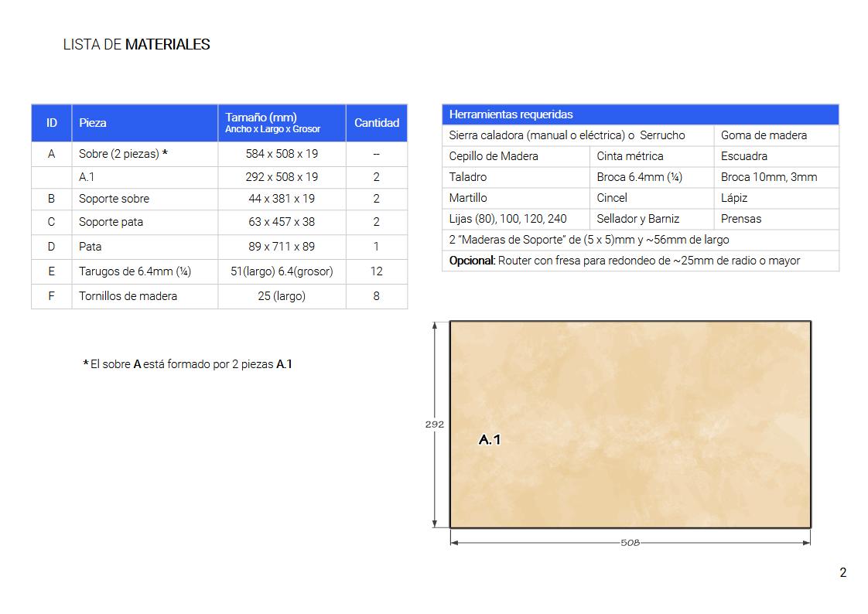This screenshot has width=868, height=614.
Task: Select the 'Goma de madera' cell
Action: [x=764, y=135]
